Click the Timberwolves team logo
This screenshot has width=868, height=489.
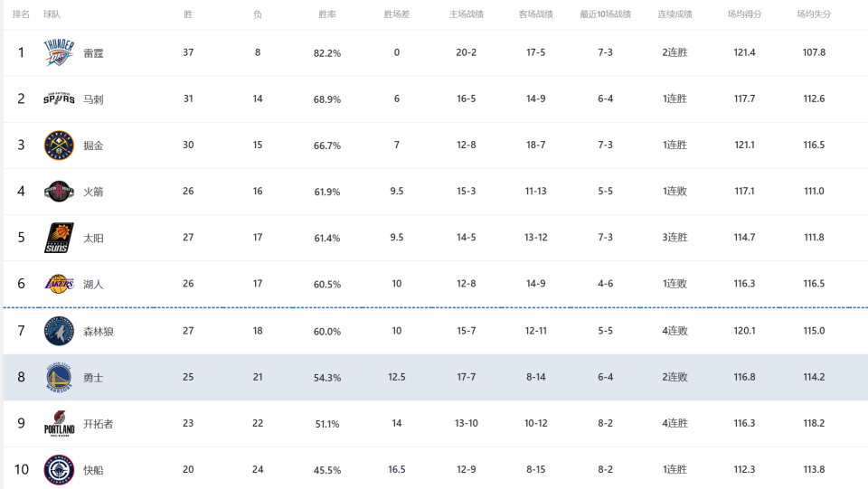tap(60, 331)
